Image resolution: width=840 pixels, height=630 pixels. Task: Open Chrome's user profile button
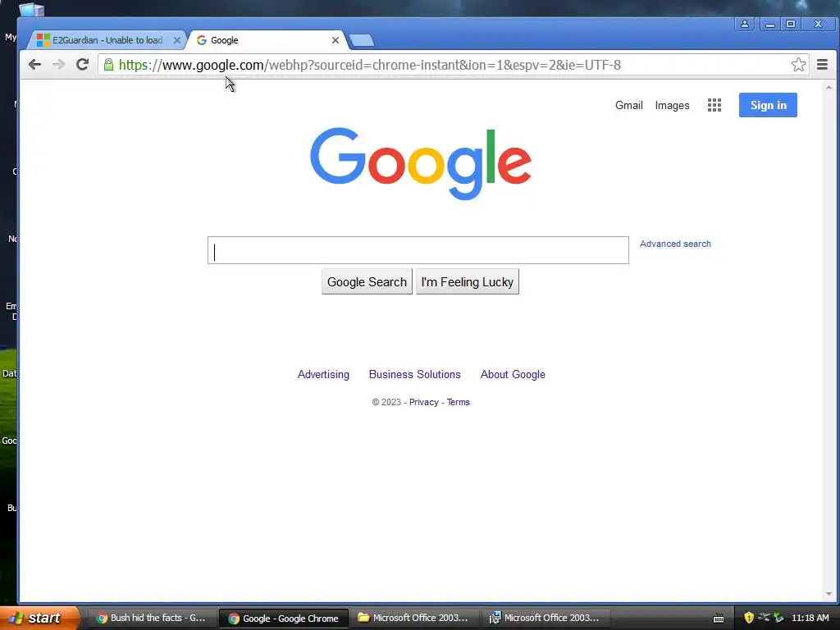coord(745,24)
